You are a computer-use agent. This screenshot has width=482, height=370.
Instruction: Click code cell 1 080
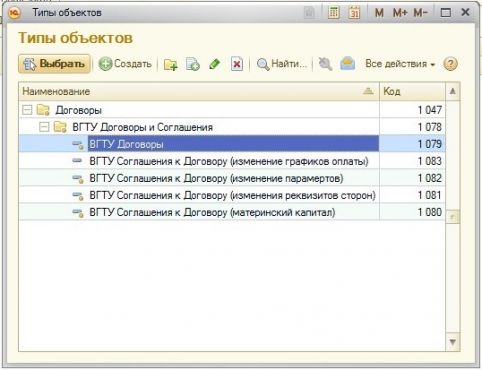coord(412,212)
